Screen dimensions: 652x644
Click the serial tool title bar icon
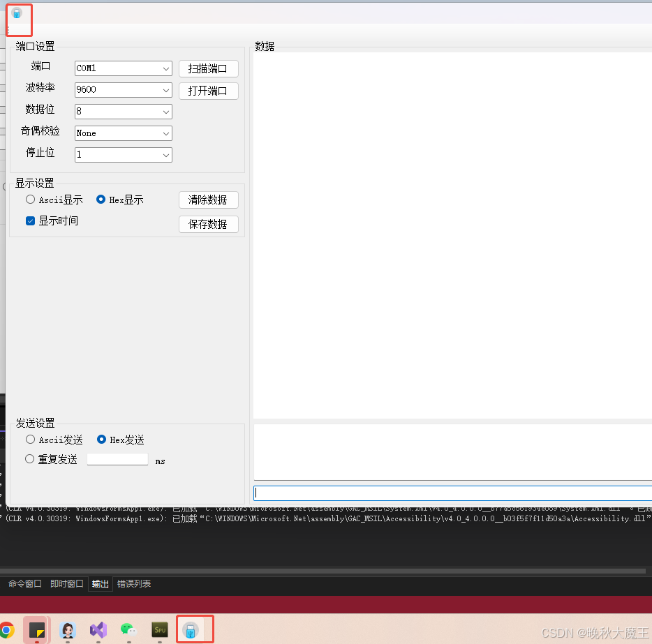coord(17,13)
